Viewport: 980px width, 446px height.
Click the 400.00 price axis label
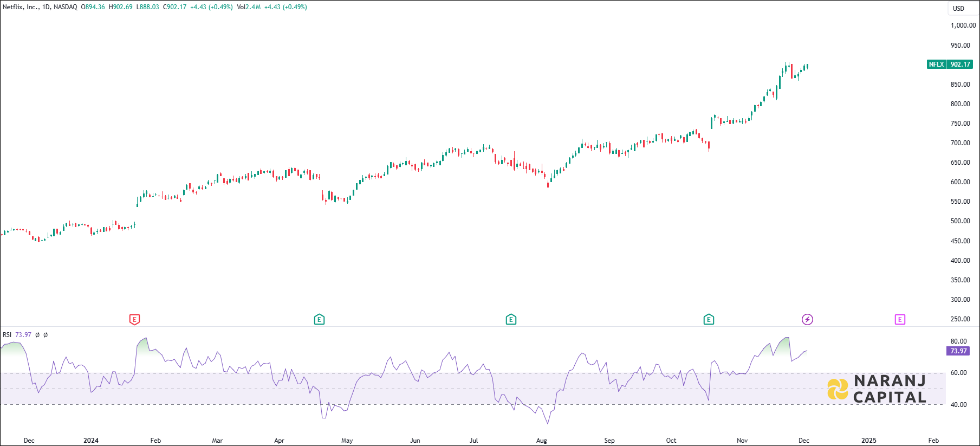960,261
